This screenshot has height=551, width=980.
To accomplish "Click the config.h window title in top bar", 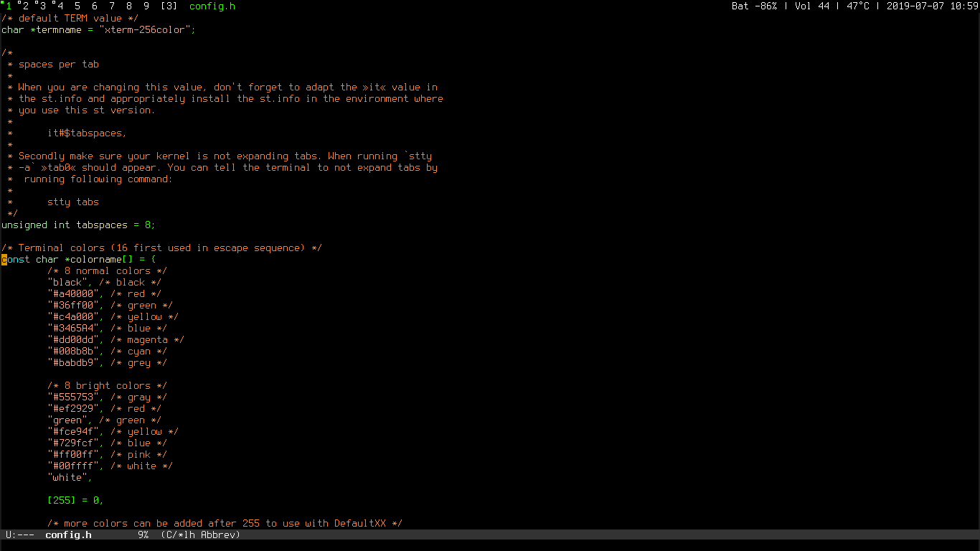I will click(x=212, y=6).
